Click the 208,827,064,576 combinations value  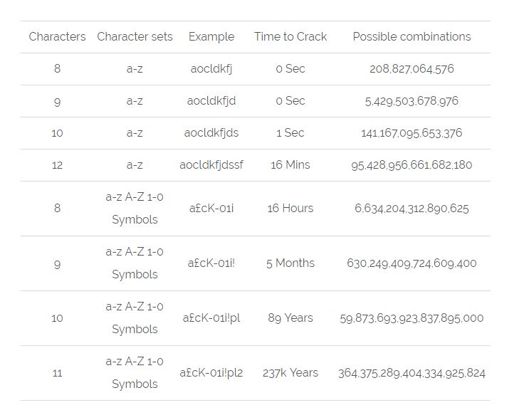(411, 69)
